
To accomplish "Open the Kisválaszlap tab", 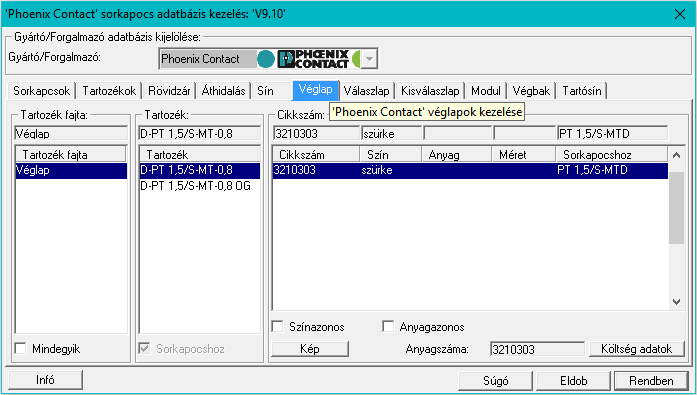I will [x=430, y=91].
